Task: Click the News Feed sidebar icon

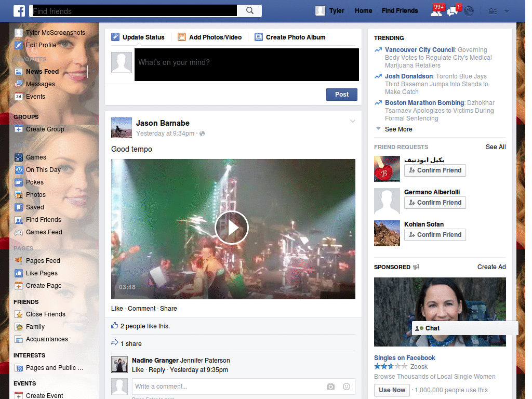Action: coord(19,72)
